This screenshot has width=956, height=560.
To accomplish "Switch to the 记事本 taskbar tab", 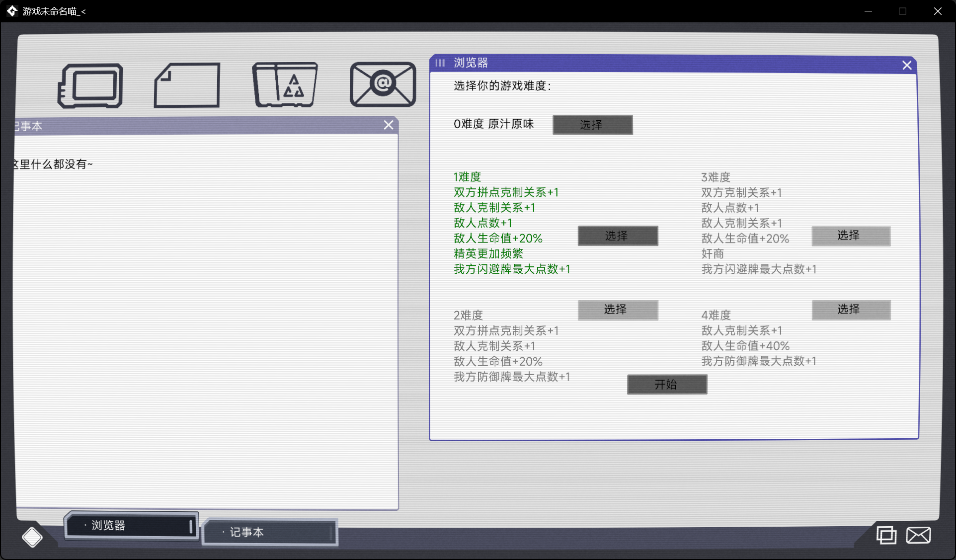I will click(x=269, y=532).
